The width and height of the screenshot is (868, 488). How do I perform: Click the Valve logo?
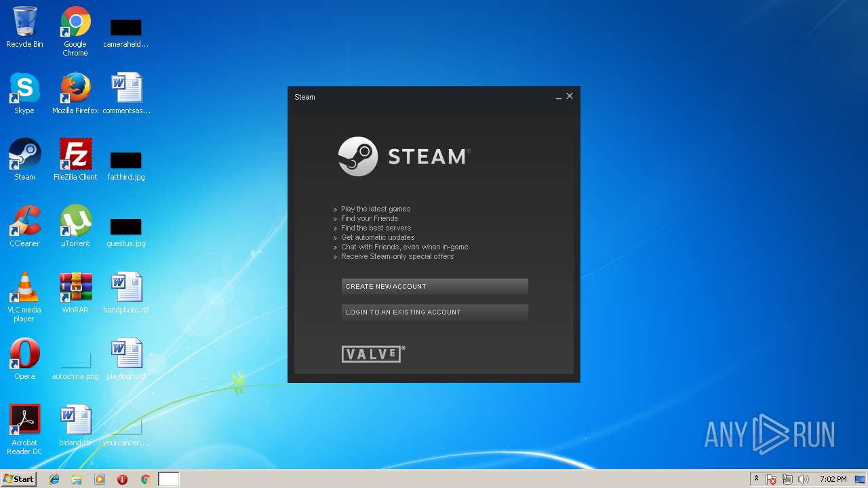(373, 354)
